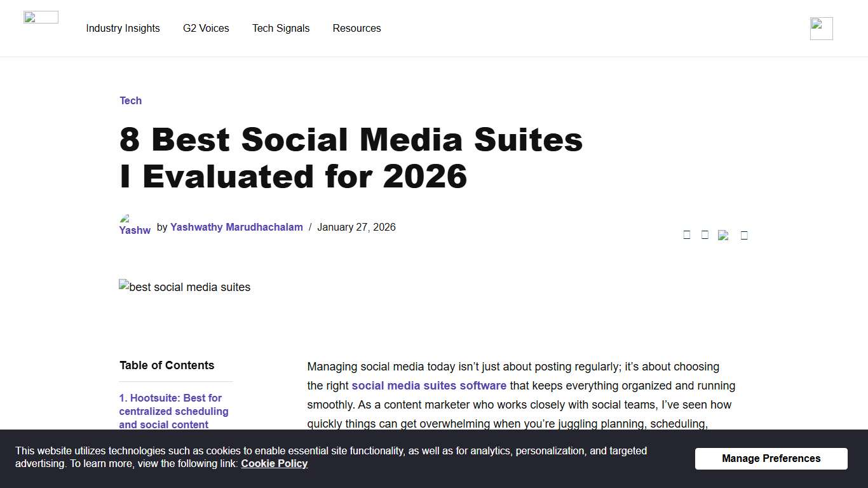Click the second share icon next to it

705,234
